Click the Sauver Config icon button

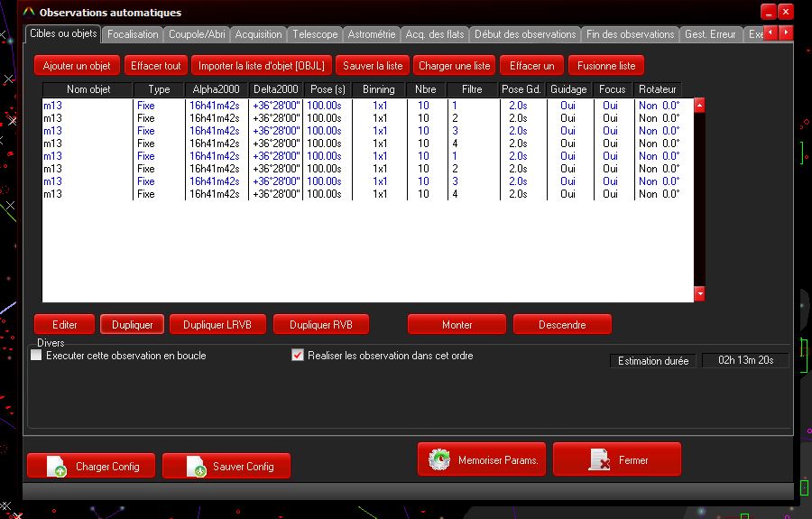pyautogui.click(x=226, y=466)
